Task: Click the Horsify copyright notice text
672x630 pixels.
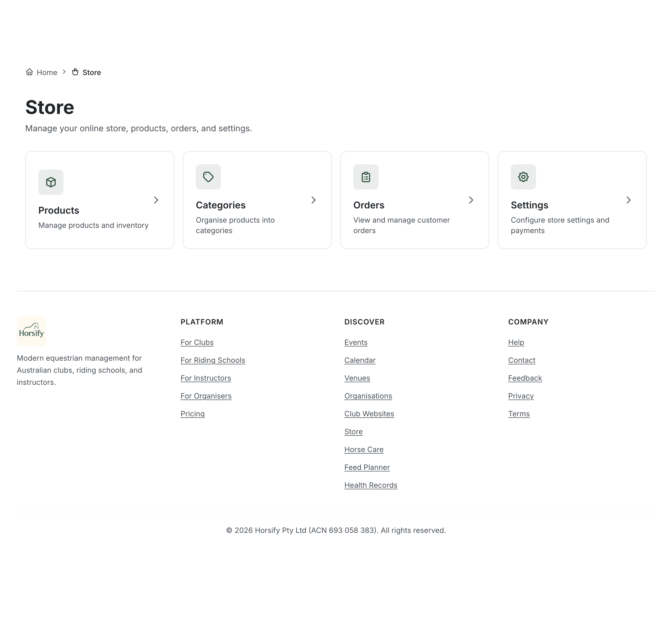Action: 336,530
